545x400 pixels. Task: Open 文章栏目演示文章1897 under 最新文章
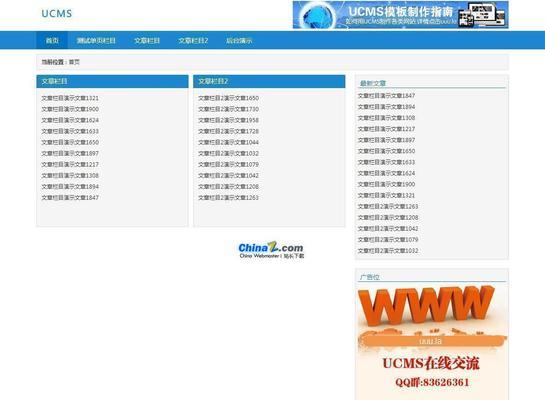(387, 140)
